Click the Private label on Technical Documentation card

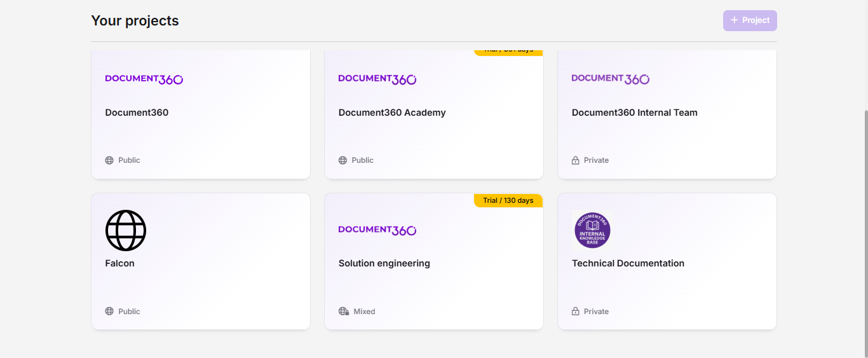click(596, 312)
